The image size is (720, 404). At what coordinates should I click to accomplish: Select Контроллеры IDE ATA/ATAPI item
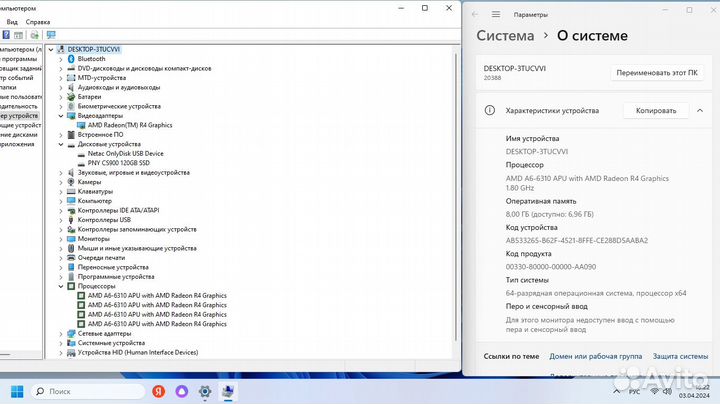[x=118, y=210]
